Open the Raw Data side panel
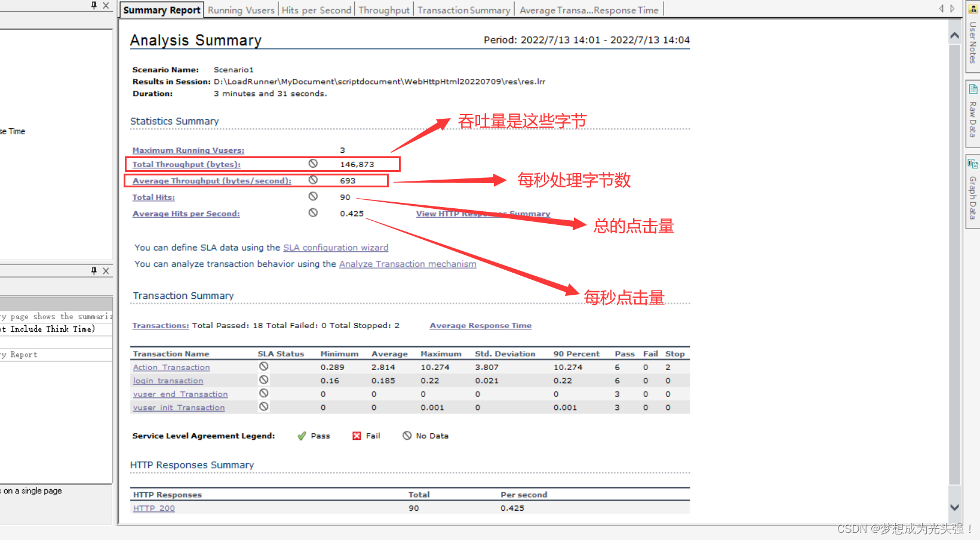980x540 pixels. click(x=972, y=113)
